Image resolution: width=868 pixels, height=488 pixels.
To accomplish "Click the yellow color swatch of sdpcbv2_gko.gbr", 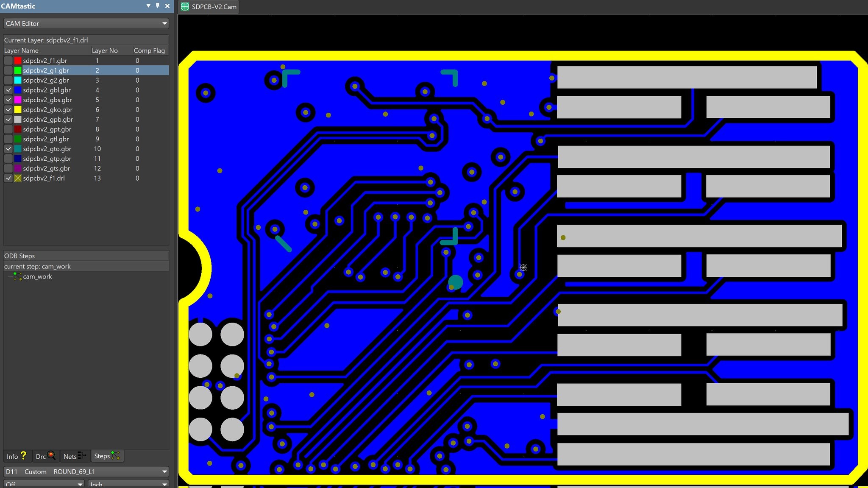I will (x=18, y=110).
